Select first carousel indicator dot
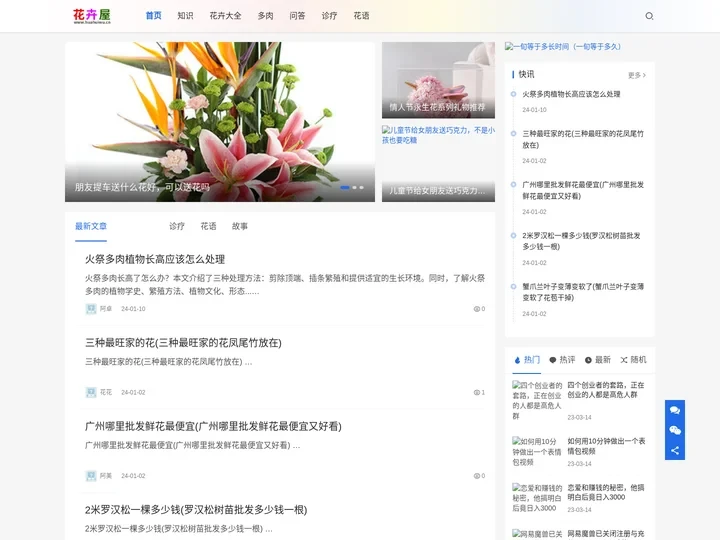 pos(345,187)
